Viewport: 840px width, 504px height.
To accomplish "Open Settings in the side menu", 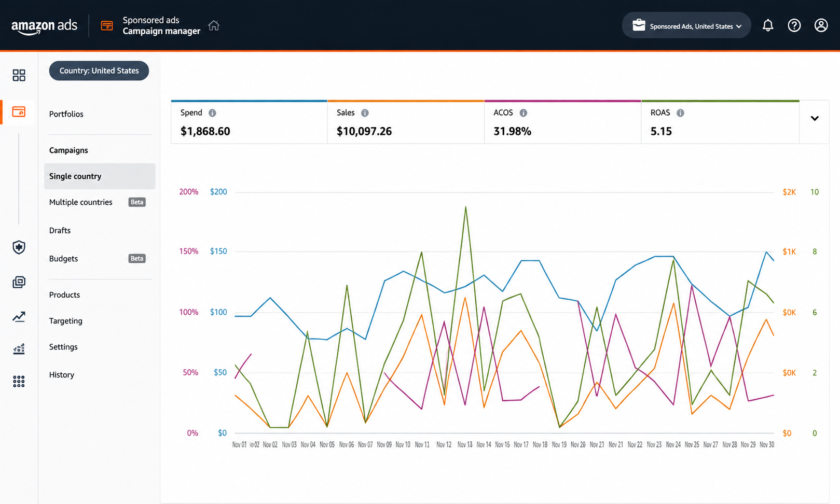I will click(x=63, y=347).
